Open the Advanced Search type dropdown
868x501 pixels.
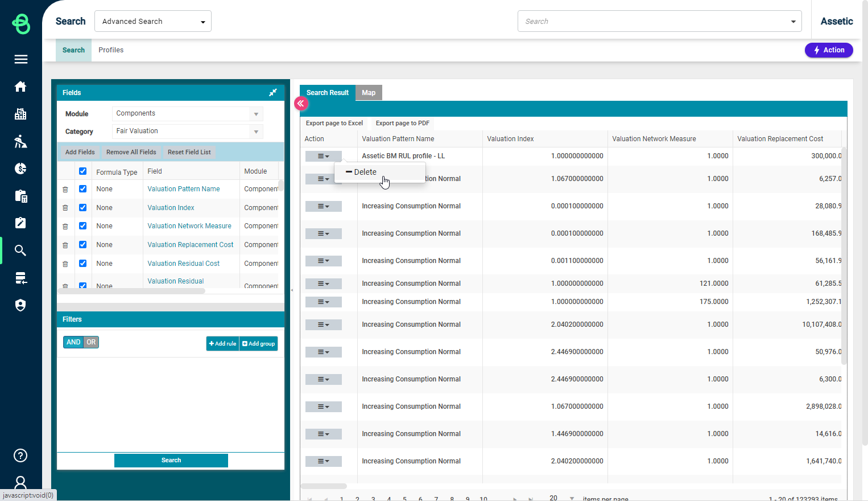153,21
